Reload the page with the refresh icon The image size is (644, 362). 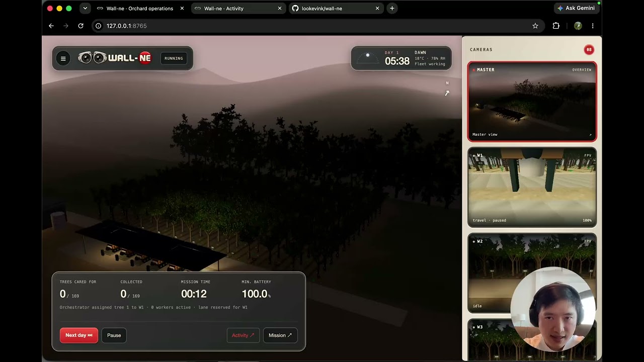(80, 26)
